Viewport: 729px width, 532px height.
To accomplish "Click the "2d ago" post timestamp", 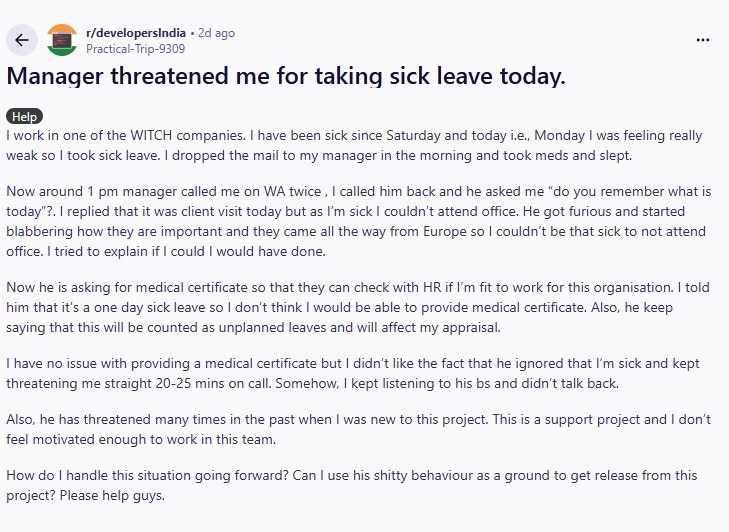I will [x=217, y=33].
